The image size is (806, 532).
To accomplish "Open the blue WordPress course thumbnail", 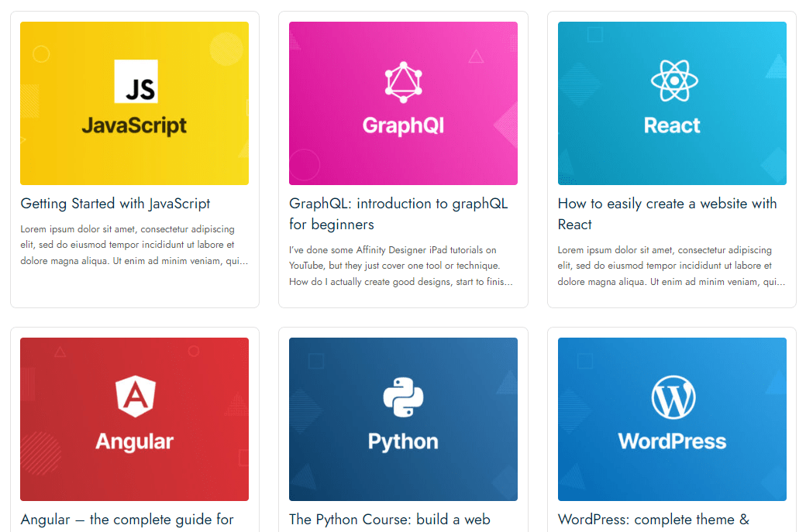I will tap(672, 472).
